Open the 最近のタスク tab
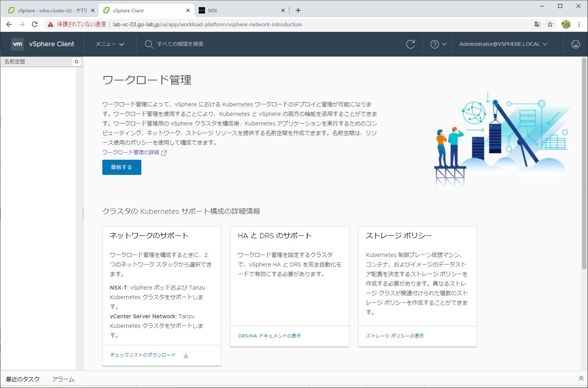588x388 pixels. [23, 379]
